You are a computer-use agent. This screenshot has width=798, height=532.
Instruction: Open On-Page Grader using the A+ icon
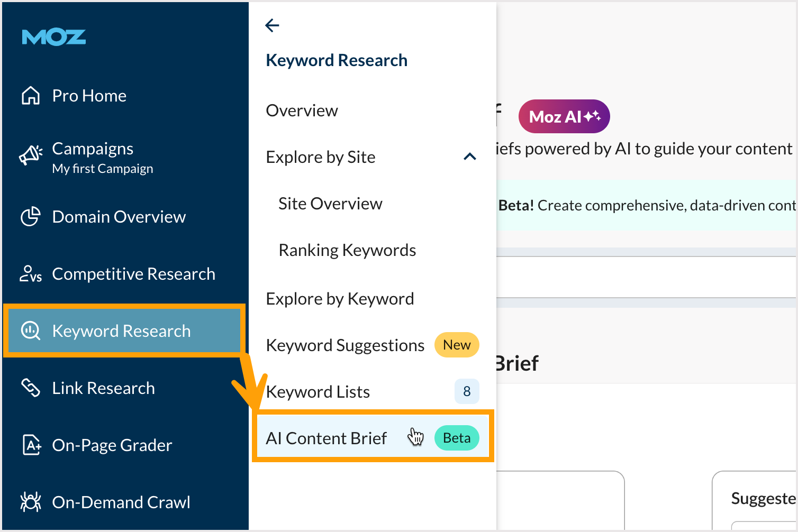tap(31, 445)
